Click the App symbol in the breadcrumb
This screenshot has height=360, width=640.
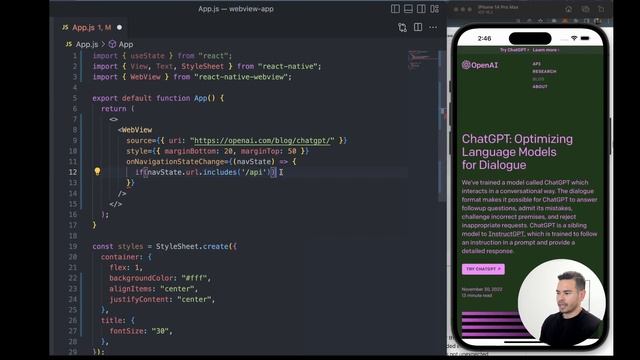[x=121, y=44]
